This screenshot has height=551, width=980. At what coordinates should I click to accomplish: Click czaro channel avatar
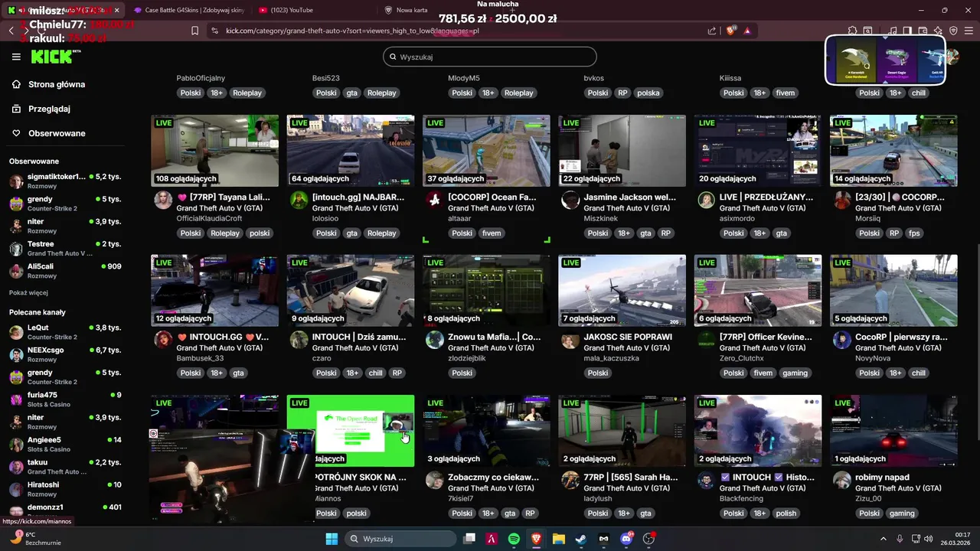point(299,341)
